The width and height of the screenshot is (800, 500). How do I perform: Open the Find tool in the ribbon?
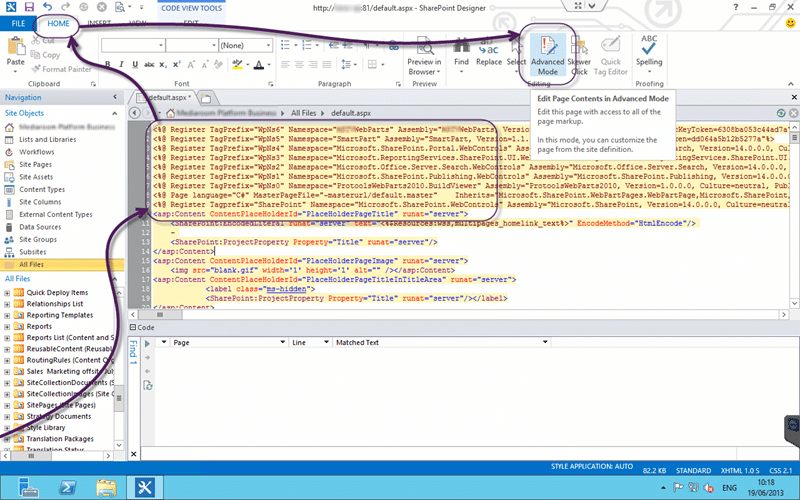click(461, 55)
